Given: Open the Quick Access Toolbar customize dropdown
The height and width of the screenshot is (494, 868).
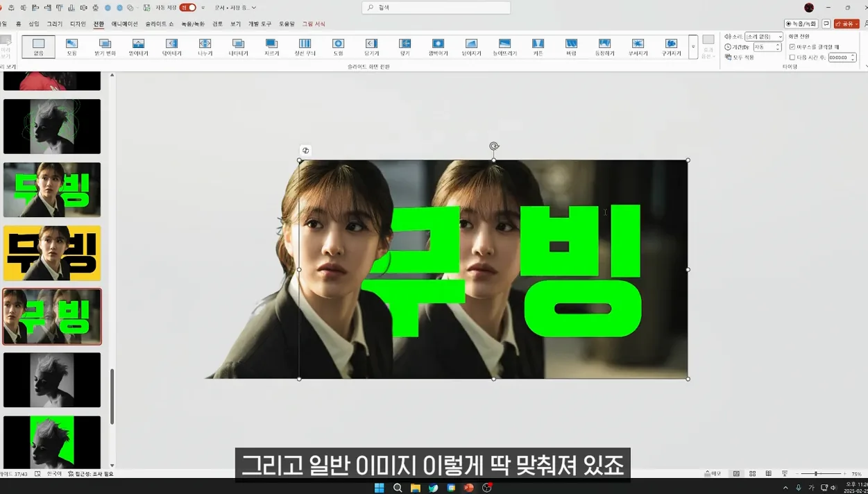Looking at the screenshot, I should pos(203,8).
